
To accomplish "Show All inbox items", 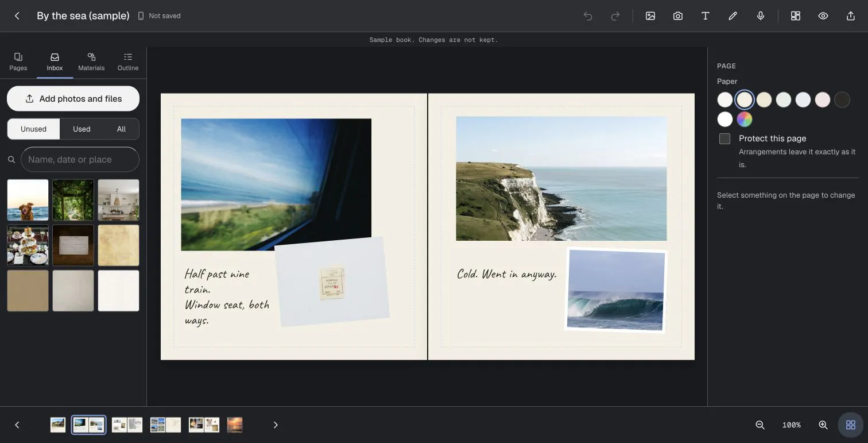I will pos(121,129).
